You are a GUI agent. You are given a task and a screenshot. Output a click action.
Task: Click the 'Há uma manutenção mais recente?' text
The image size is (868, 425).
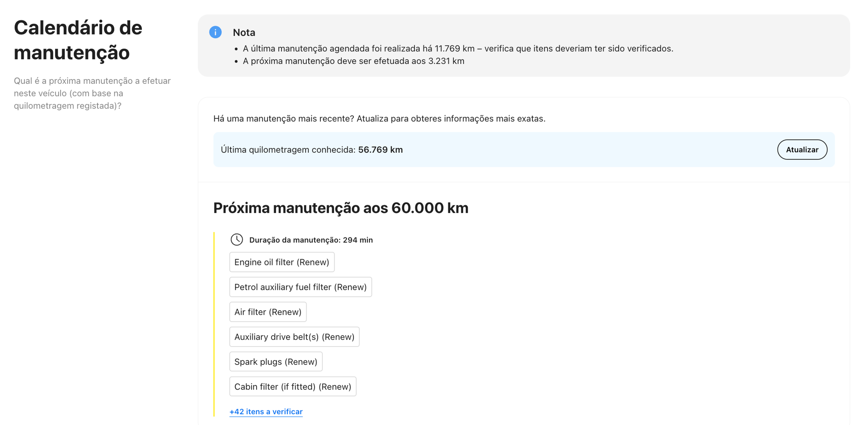[379, 119]
